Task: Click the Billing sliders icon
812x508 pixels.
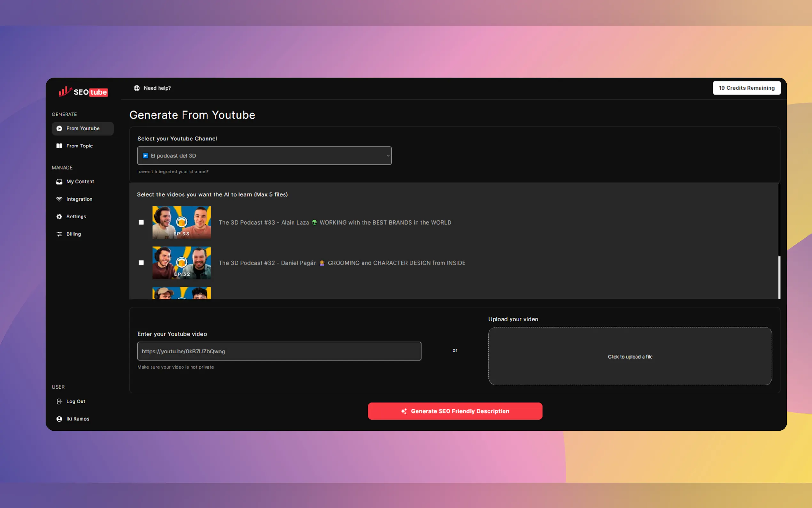Action: [59, 234]
